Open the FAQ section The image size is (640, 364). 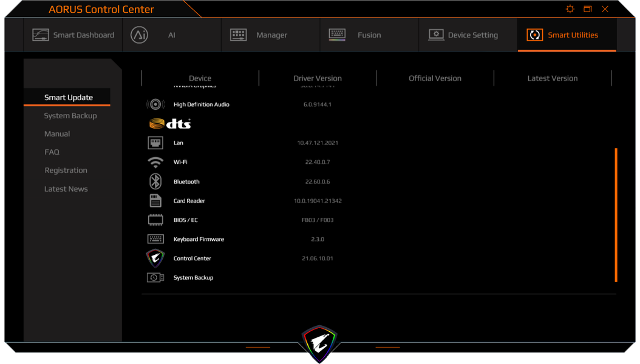pos(52,152)
